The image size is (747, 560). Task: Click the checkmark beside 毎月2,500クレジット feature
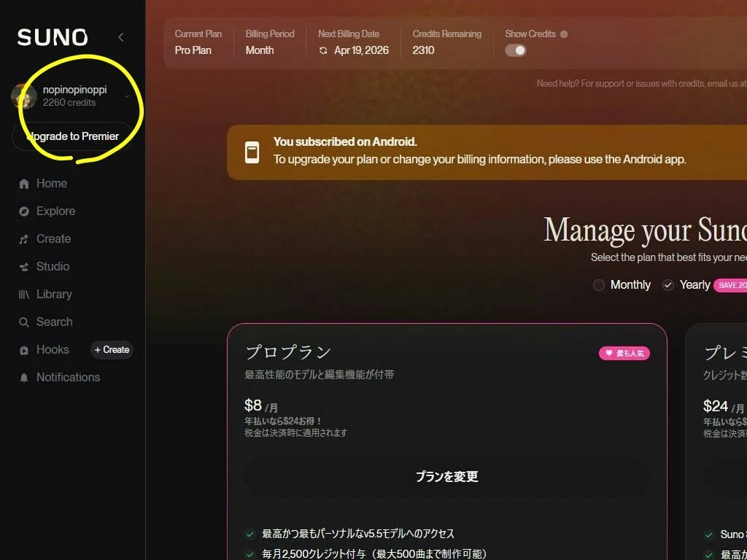point(250,554)
